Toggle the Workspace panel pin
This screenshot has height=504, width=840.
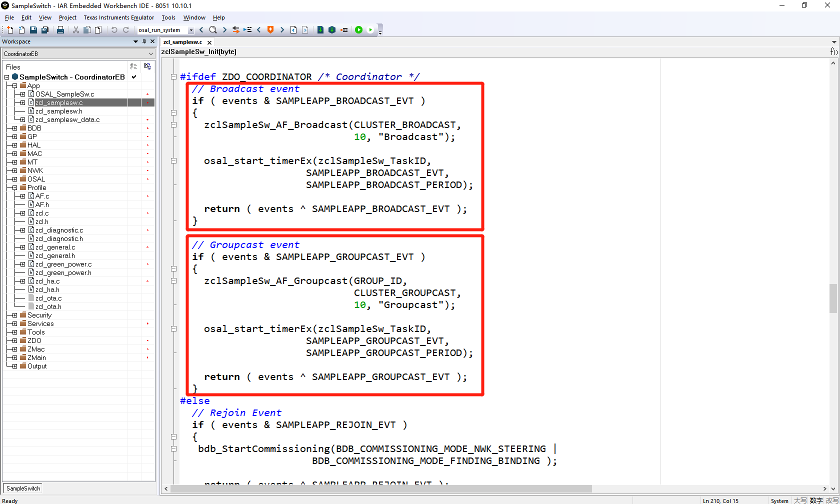[x=144, y=41]
